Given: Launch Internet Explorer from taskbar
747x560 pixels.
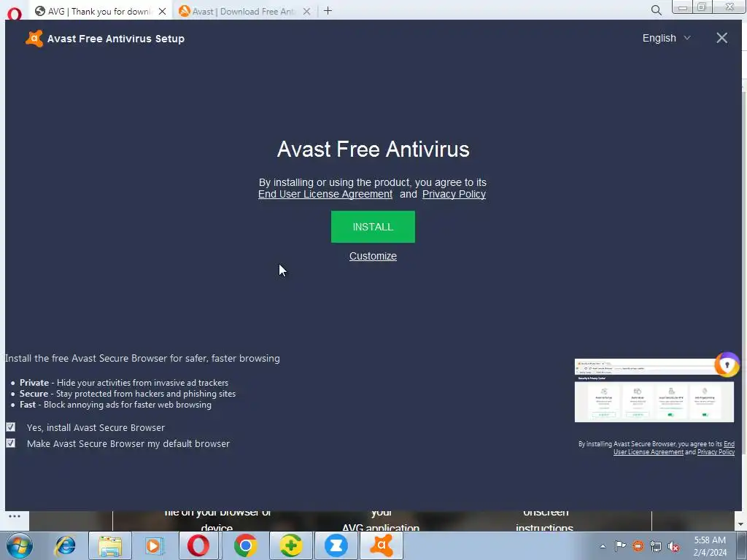Looking at the screenshot, I should point(65,545).
